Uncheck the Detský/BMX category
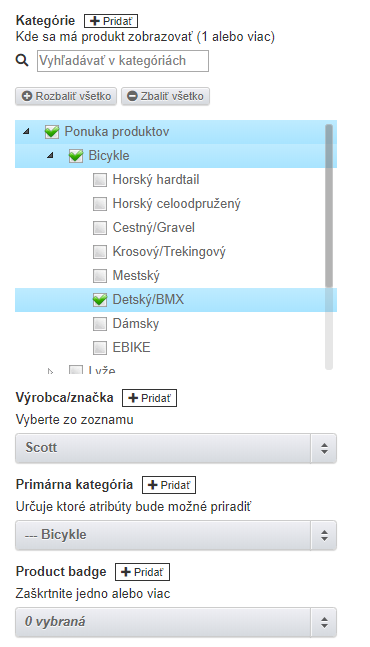 tap(99, 300)
